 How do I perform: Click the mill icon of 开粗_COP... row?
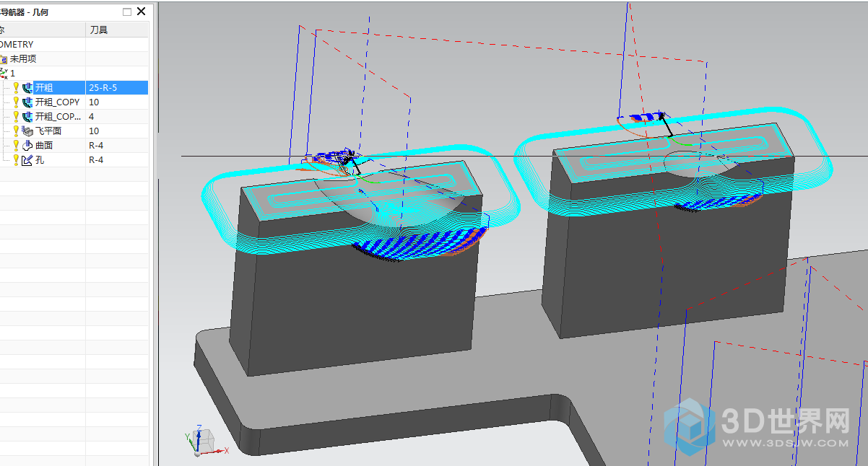click(28, 116)
